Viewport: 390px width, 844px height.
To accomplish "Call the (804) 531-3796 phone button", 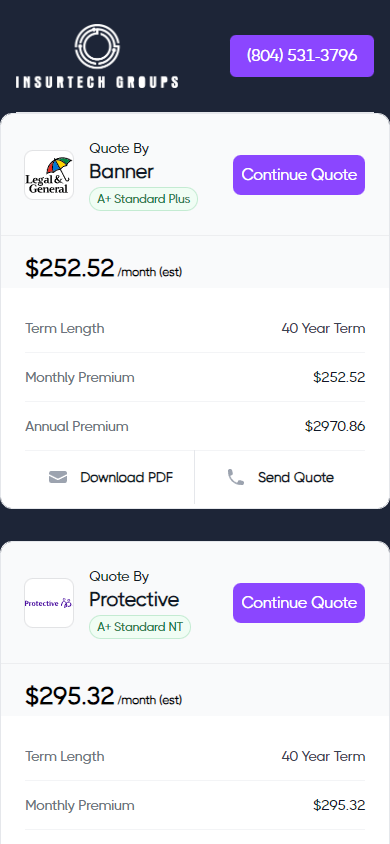I will 302,56.
